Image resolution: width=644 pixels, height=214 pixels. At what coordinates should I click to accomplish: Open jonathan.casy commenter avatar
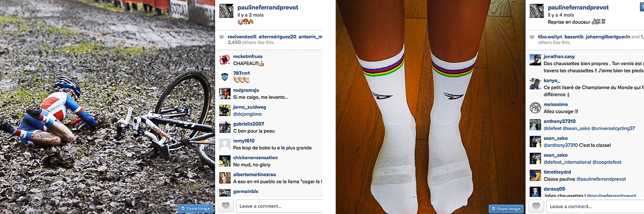pos(535,60)
